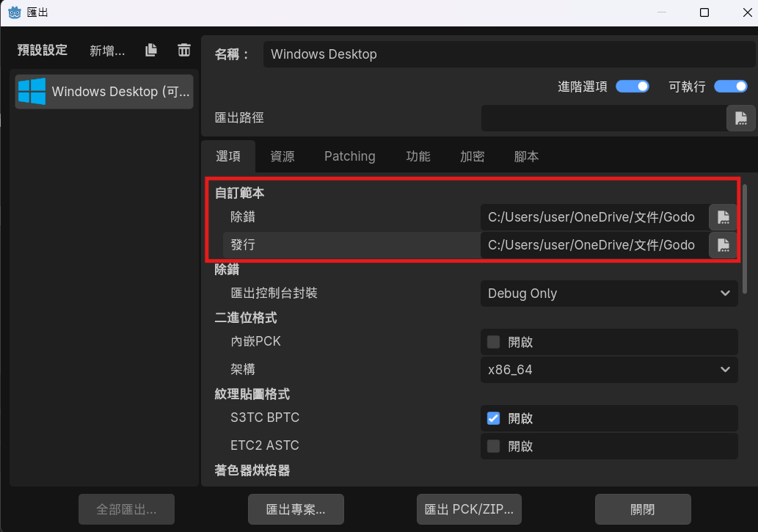Browse file for debug custom template

point(723,217)
